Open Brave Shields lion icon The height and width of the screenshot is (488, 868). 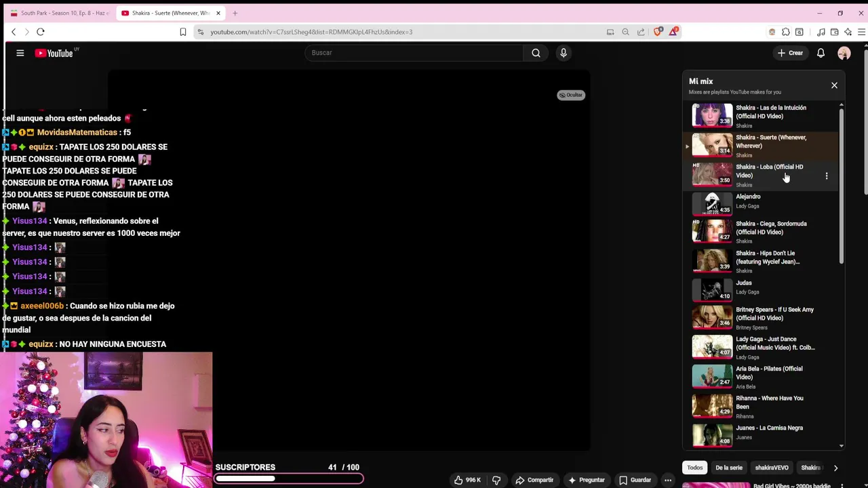click(x=657, y=32)
